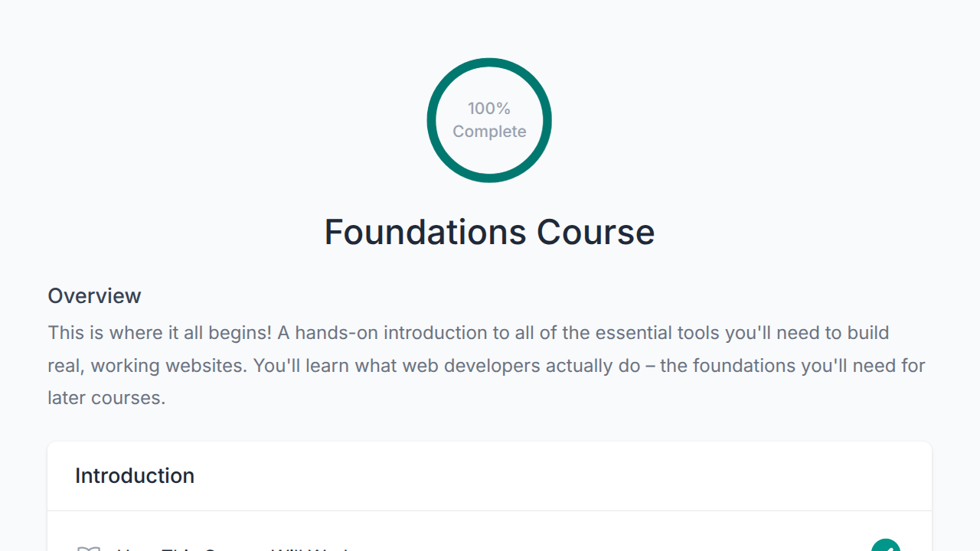The width and height of the screenshot is (980, 551).
Task: Click the word "Course" in the title
Action: coord(596,232)
